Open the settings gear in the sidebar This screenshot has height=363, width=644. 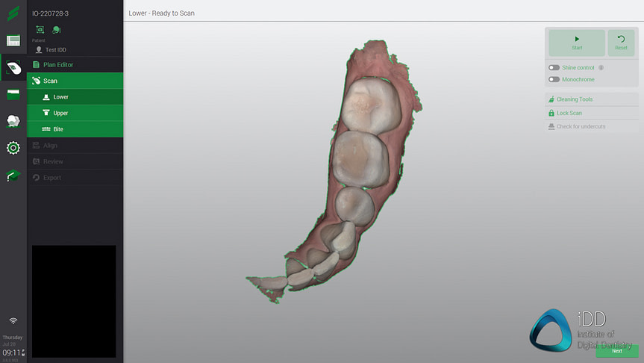tap(13, 148)
